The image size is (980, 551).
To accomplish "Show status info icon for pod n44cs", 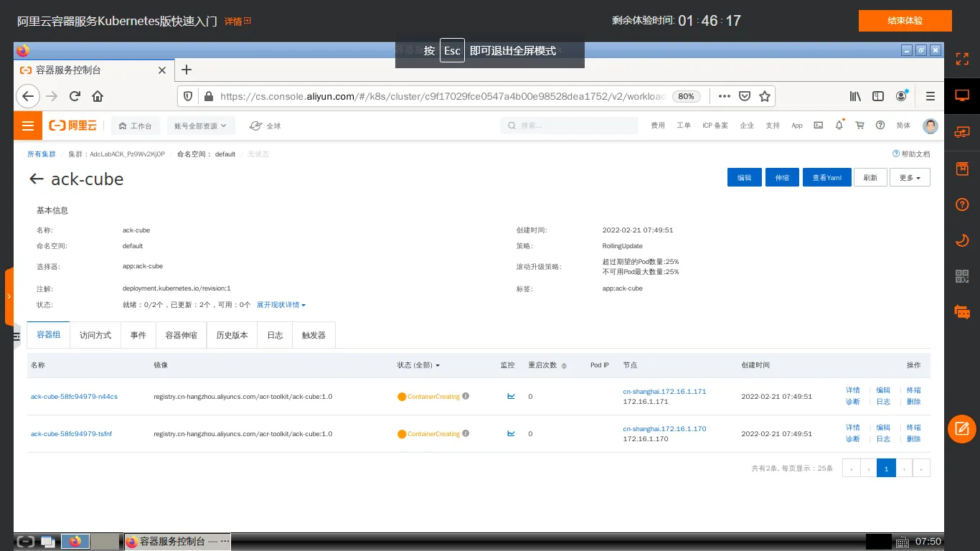I will coord(466,396).
